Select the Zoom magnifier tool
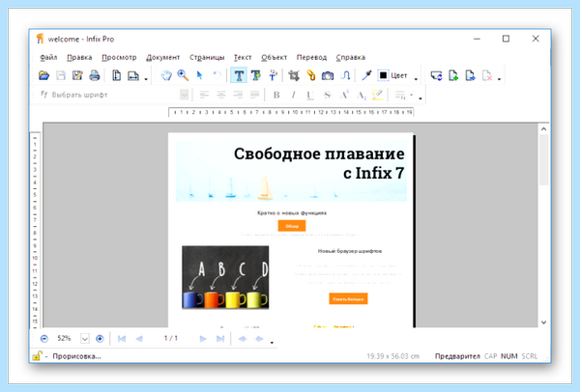The image size is (580, 392). [x=183, y=75]
